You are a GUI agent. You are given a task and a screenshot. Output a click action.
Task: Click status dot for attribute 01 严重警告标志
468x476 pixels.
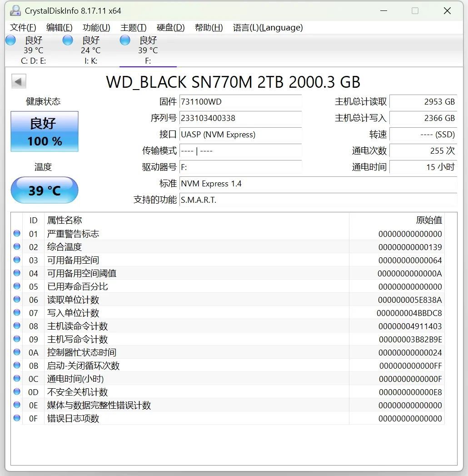click(x=17, y=233)
